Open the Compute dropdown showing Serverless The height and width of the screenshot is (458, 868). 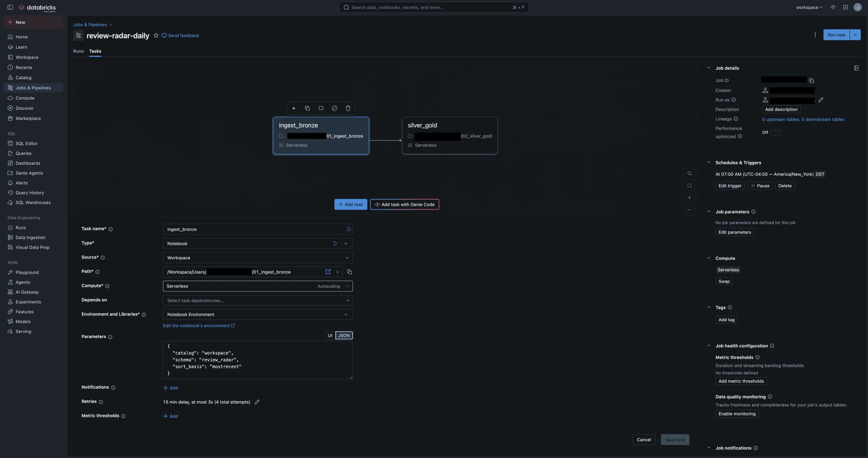pos(258,286)
